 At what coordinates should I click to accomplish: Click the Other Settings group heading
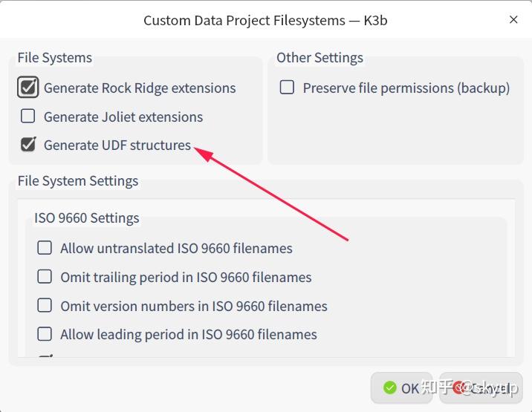point(319,58)
